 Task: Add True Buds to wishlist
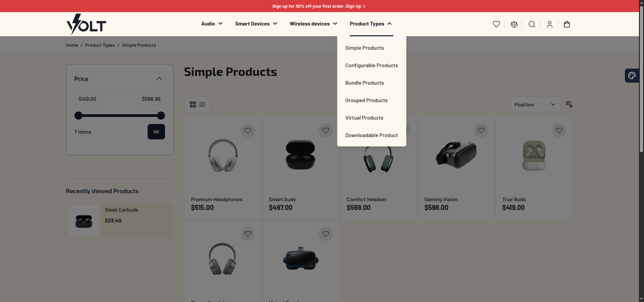(559, 130)
